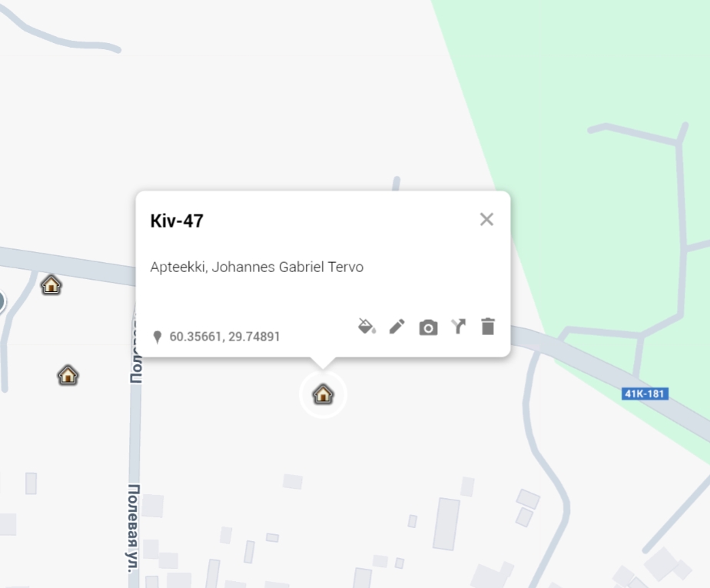Select the highlighted house marker below the popup

coord(323,394)
